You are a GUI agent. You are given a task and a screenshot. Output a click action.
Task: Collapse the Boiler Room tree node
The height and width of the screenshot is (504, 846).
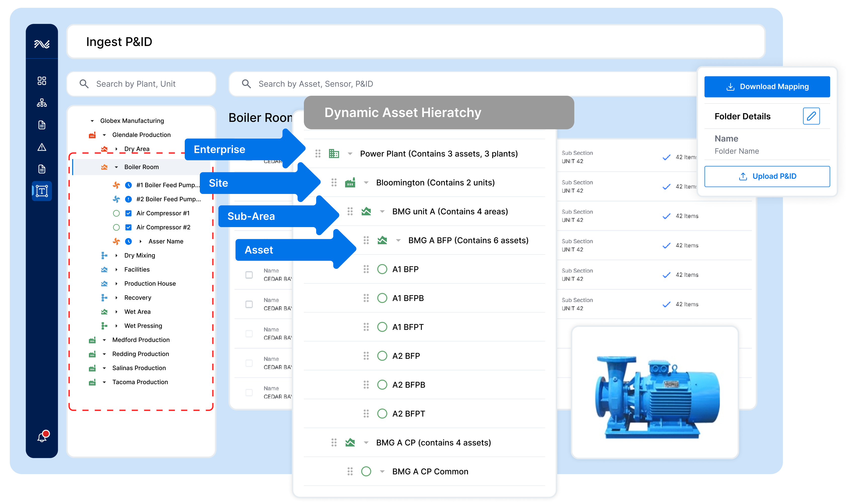(x=117, y=167)
